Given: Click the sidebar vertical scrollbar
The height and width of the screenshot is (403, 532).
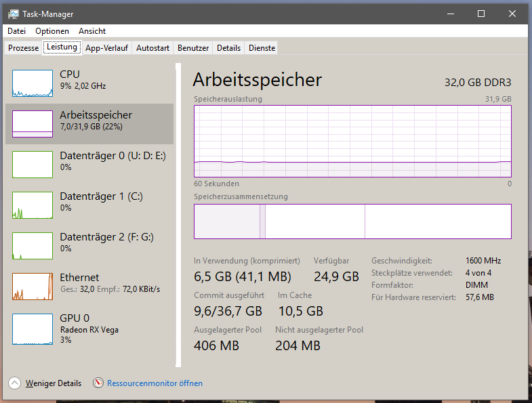Looking at the screenshot, I should tap(178, 215).
